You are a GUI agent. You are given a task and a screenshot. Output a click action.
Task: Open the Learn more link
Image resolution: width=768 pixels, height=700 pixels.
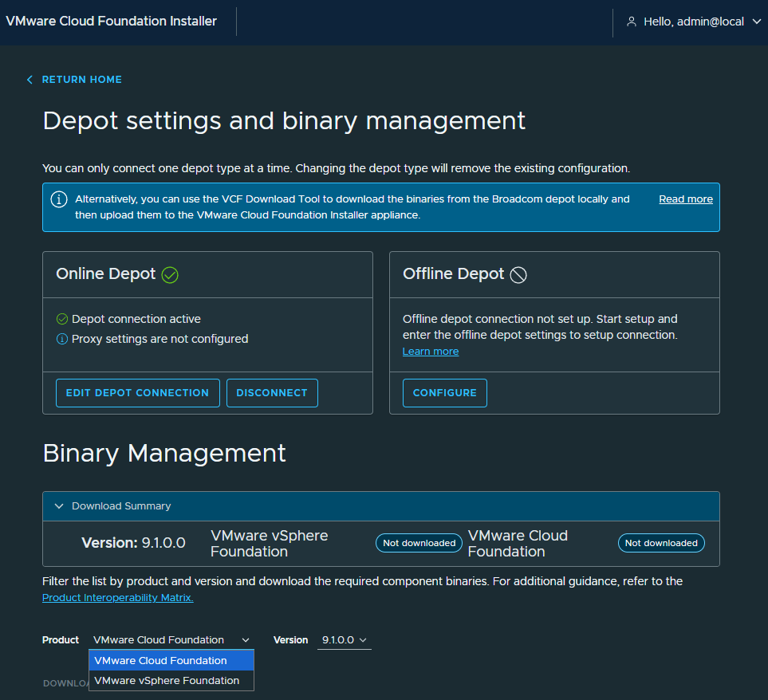tap(431, 352)
